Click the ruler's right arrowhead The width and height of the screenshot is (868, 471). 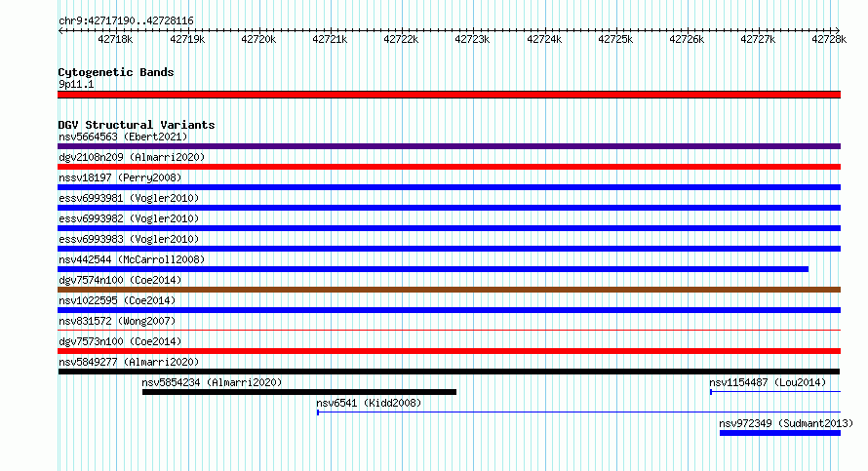[838, 30]
